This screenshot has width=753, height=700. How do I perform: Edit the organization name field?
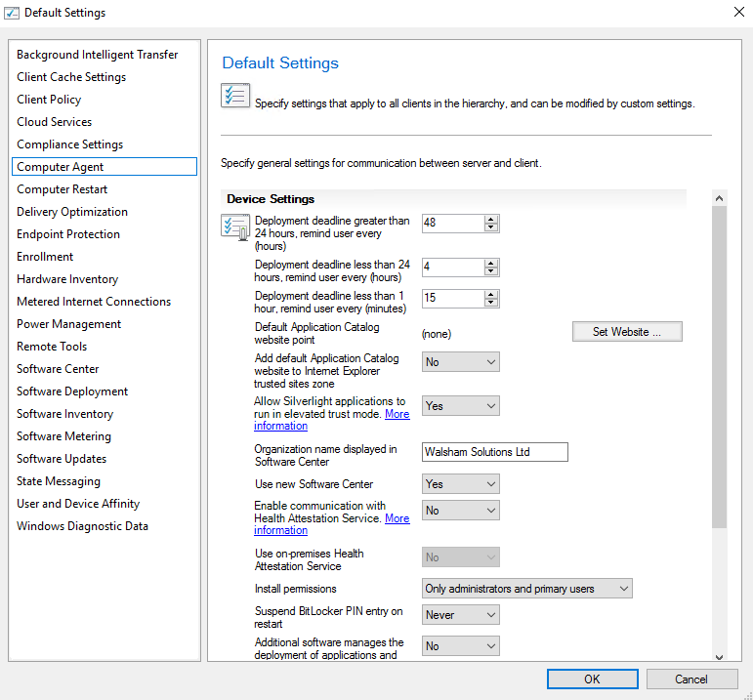tap(494, 452)
